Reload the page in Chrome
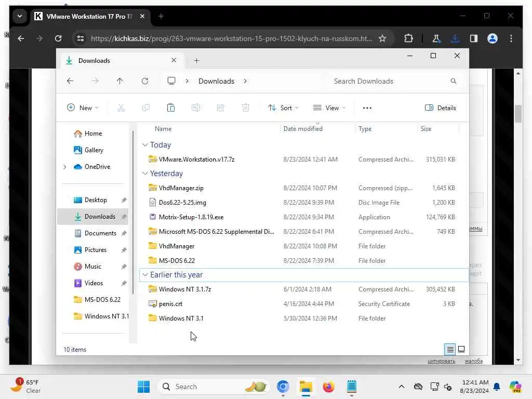Image resolution: width=532 pixels, height=399 pixels. (58, 38)
